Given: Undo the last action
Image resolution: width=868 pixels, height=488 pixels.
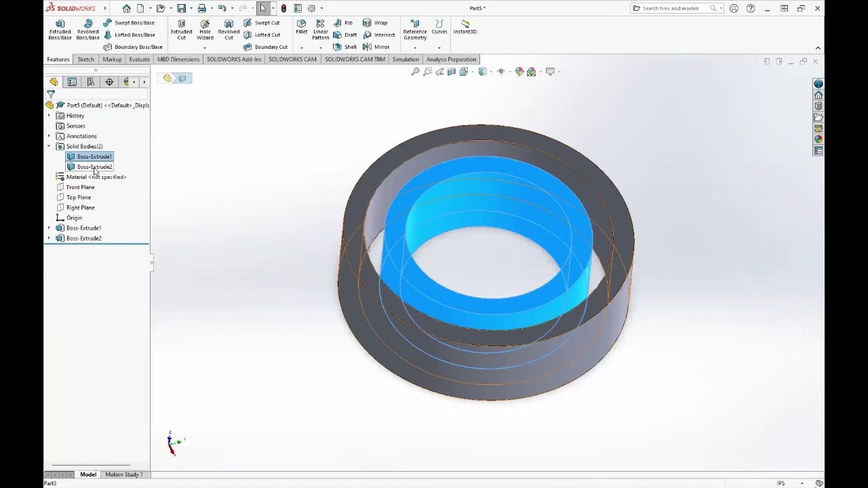Looking at the screenshot, I should coord(222,8).
